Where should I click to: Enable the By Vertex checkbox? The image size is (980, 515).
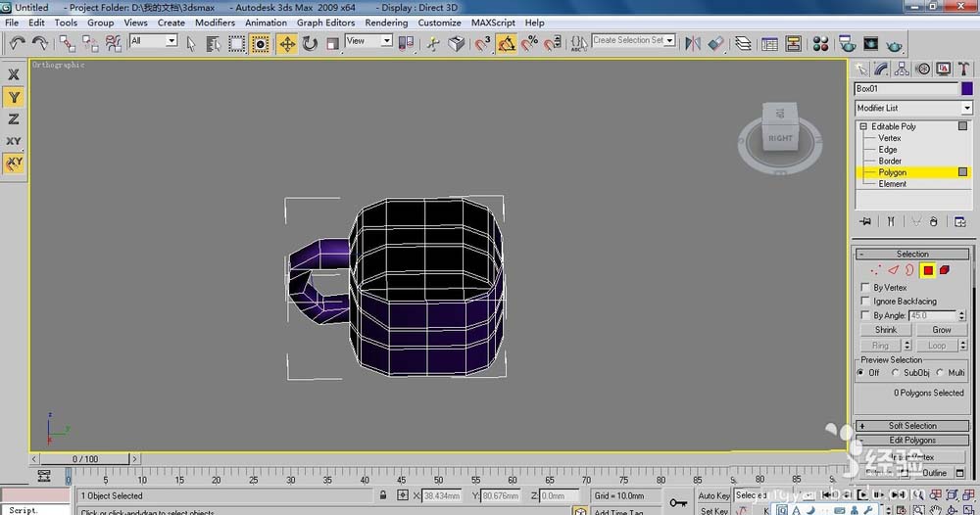pyautogui.click(x=864, y=288)
